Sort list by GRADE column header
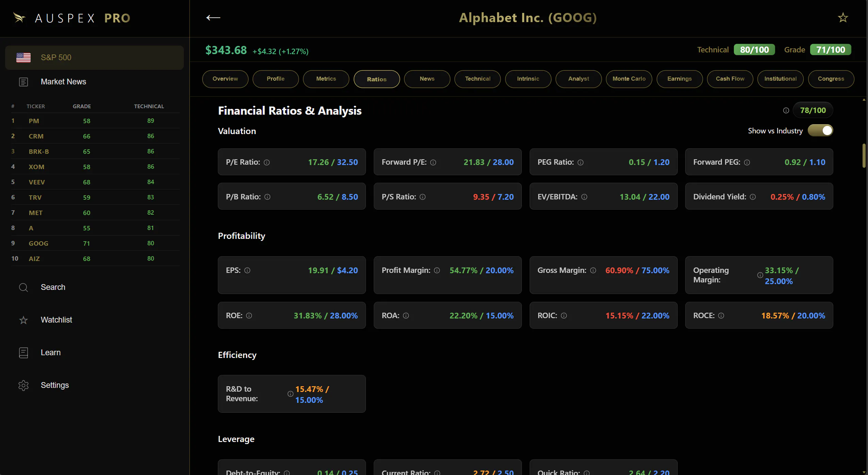 click(82, 107)
